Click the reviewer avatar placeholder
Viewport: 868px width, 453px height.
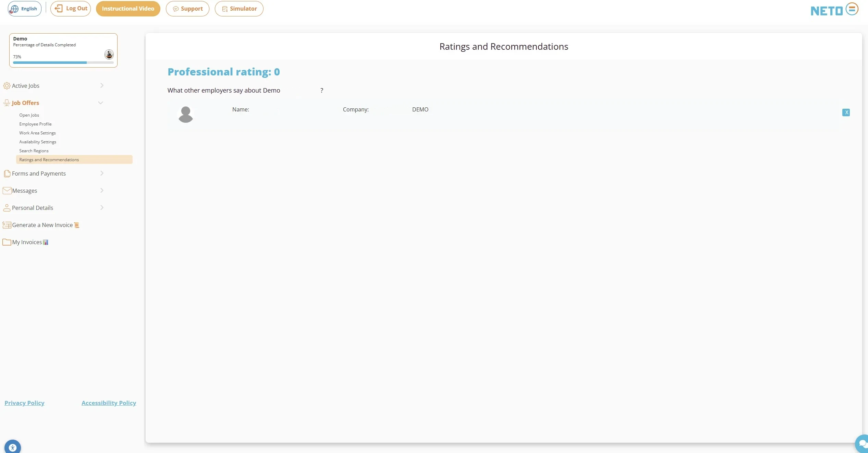[x=186, y=114]
